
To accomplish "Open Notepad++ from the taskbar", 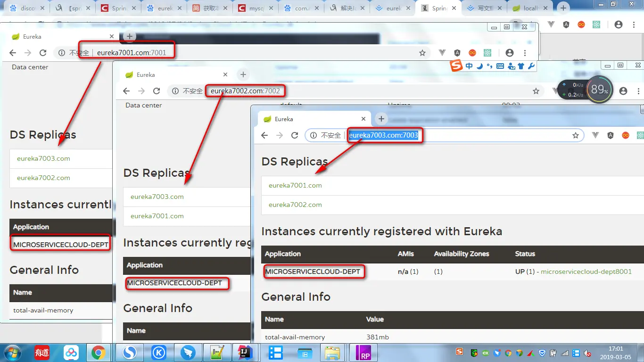I will (x=217, y=353).
